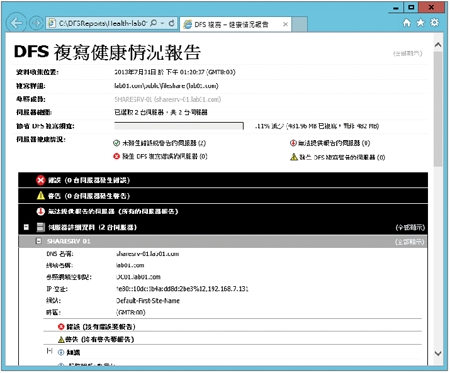Go back with the browser back arrow
Image resolution: width=450 pixels, height=373 pixels.
[x=17, y=23]
